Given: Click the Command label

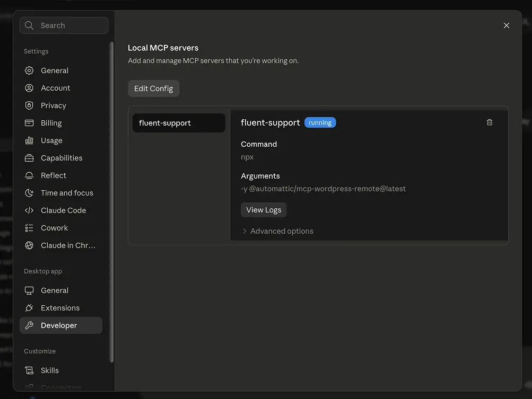Looking at the screenshot, I should click(259, 144).
